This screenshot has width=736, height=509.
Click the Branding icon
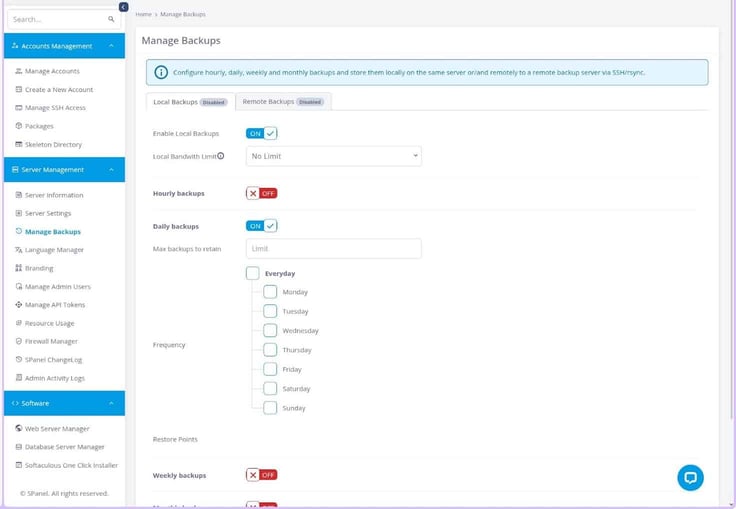19,268
